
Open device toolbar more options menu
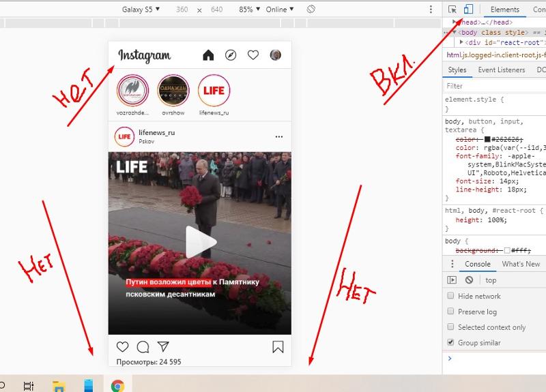coord(431,10)
